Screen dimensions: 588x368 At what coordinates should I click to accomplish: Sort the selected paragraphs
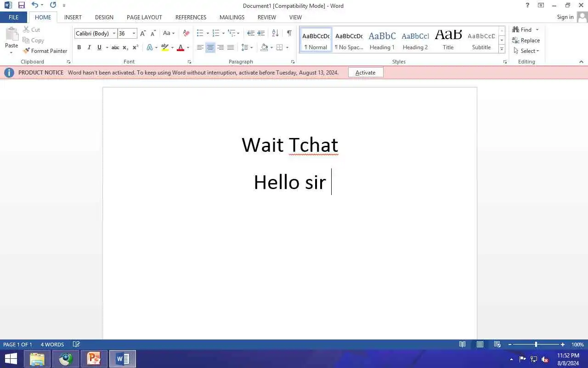point(275,33)
